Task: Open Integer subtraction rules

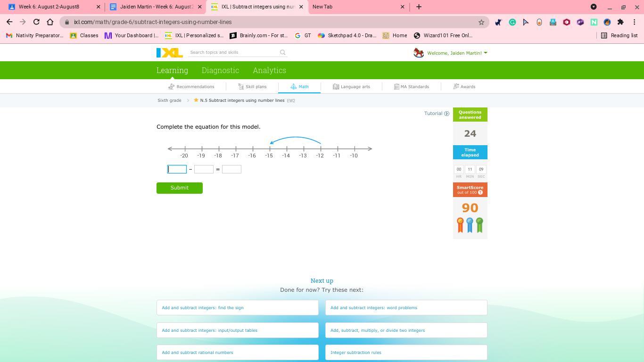Action: point(406,353)
